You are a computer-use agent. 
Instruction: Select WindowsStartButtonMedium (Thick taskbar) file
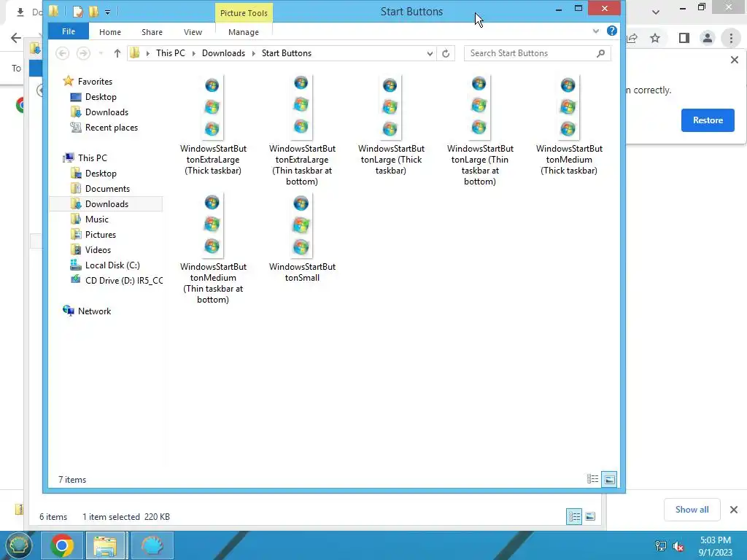coord(569,125)
